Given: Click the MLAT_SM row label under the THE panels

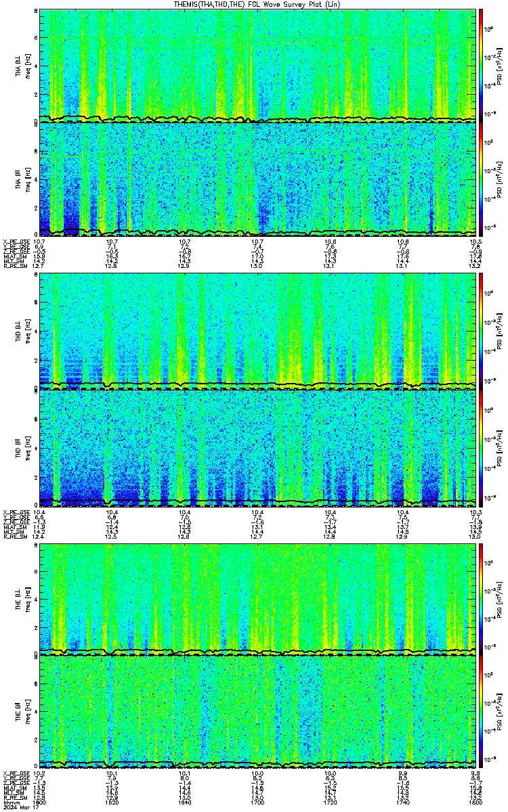Looking at the screenshot, I should point(14,788).
